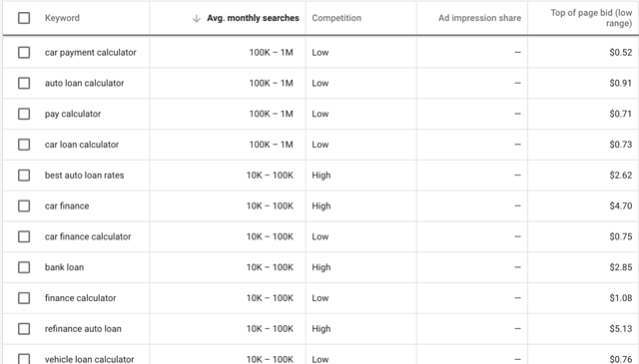This screenshot has width=639, height=364.
Task: Click the finance calculator keyword text
Action: pyautogui.click(x=80, y=298)
